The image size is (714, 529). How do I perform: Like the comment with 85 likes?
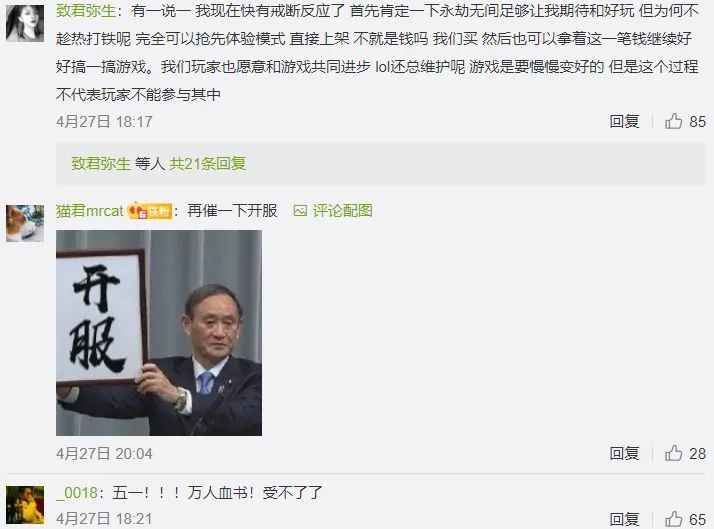pyautogui.click(x=673, y=122)
